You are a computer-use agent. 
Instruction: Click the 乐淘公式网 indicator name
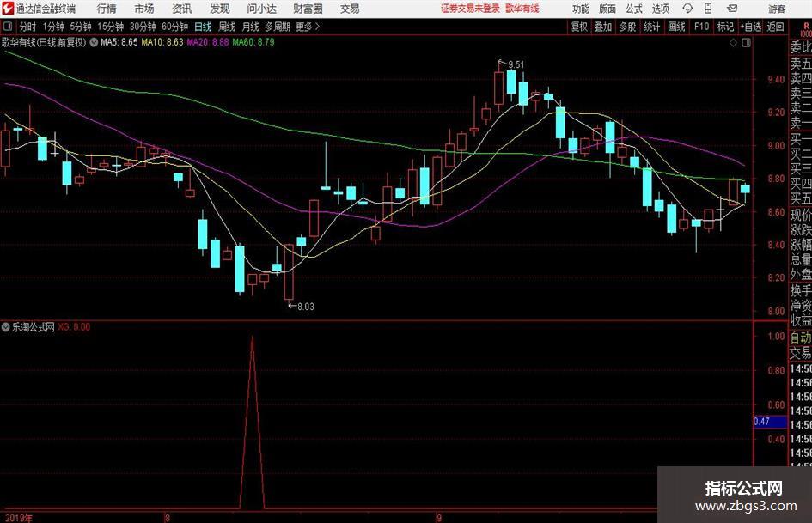34,326
